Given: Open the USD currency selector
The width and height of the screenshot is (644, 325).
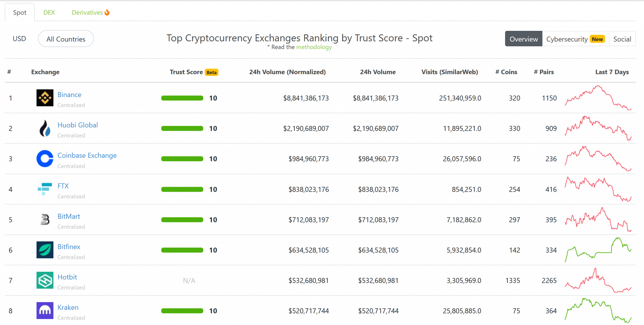Looking at the screenshot, I should 19,38.
